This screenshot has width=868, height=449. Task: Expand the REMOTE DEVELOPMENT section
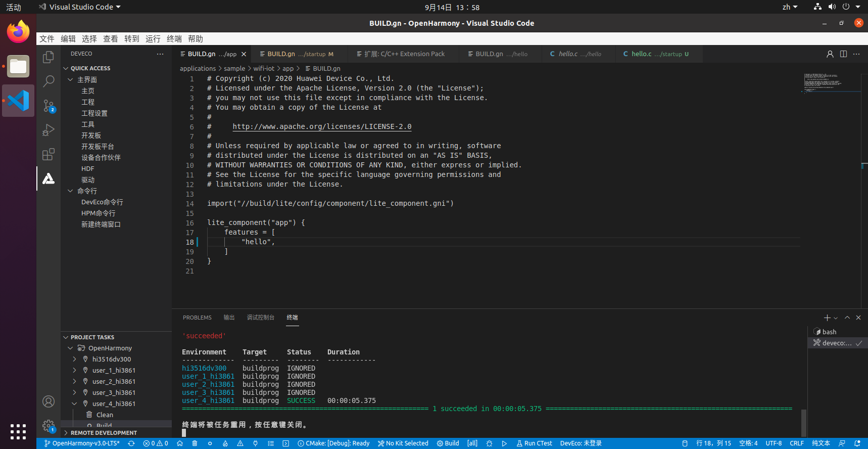point(66,433)
